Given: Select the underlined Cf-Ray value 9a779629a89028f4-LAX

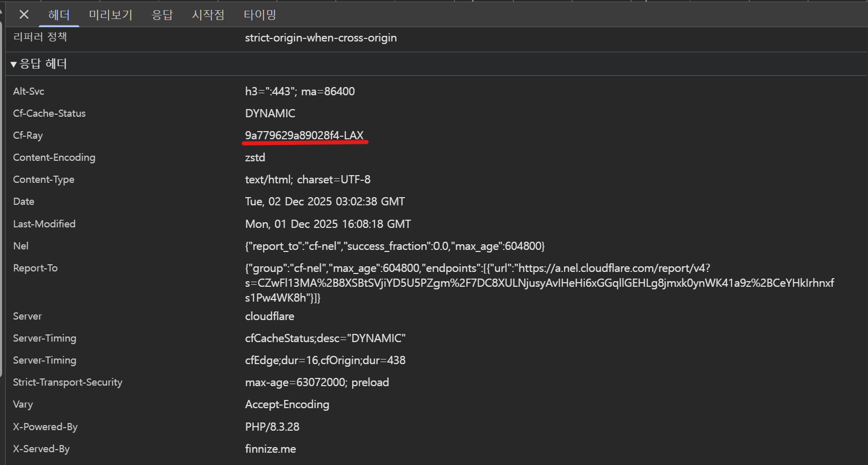Looking at the screenshot, I should (305, 135).
